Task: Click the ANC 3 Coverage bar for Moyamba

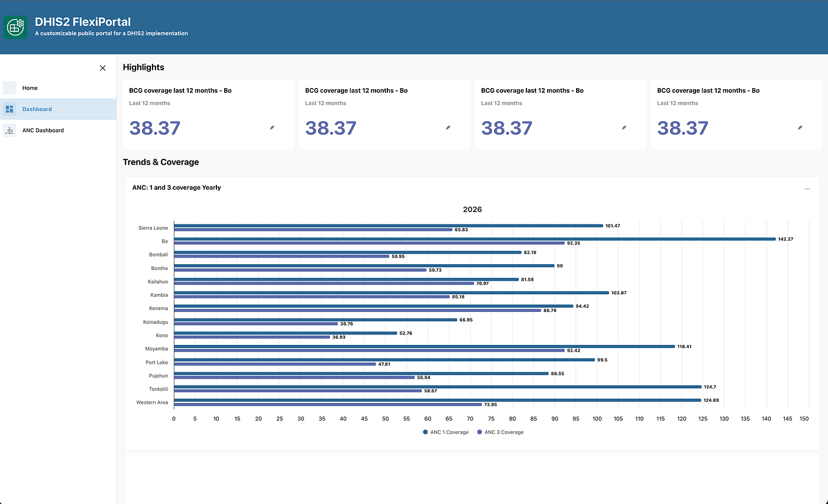Action: pyautogui.click(x=369, y=350)
